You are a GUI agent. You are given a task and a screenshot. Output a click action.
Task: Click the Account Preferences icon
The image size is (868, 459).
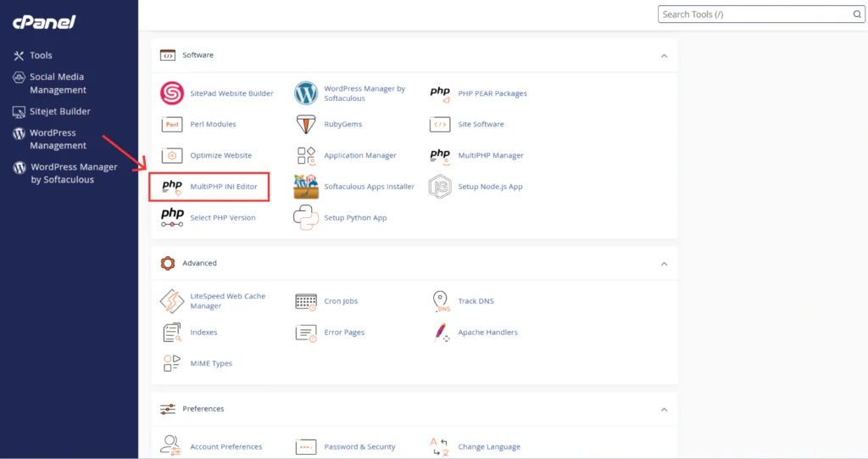(x=171, y=445)
